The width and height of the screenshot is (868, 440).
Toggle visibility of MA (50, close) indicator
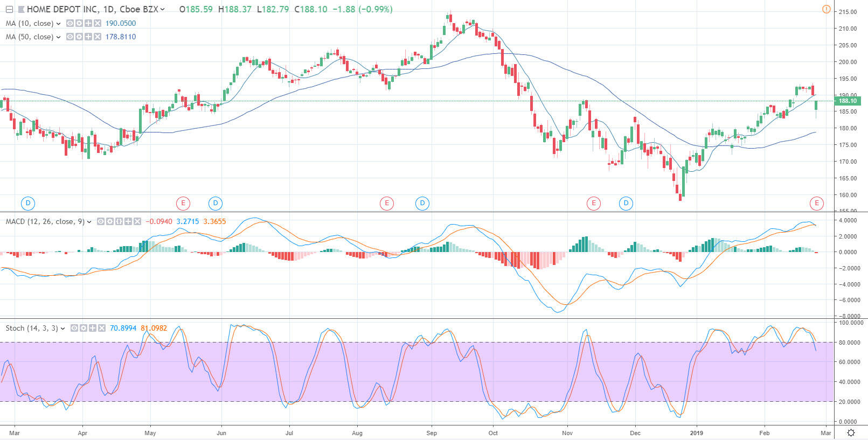pyautogui.click(x=70, y=37)
